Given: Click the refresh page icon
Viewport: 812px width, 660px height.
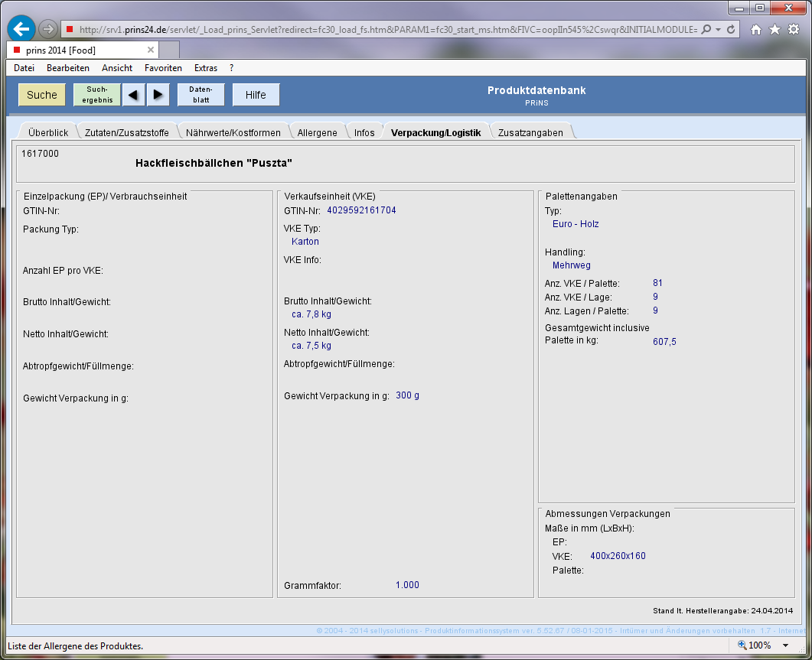Looking at the screenshot, I should tap(732, 30).
